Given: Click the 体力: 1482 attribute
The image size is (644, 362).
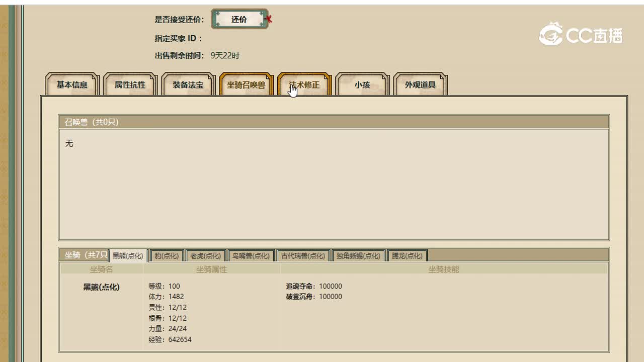Looking at the screenshot, I should pos(166,297).
